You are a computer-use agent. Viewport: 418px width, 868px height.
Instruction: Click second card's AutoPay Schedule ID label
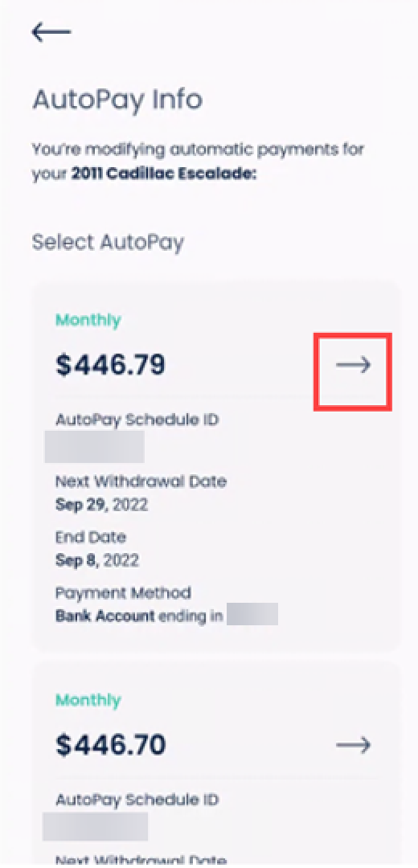[x=137, y=800]
